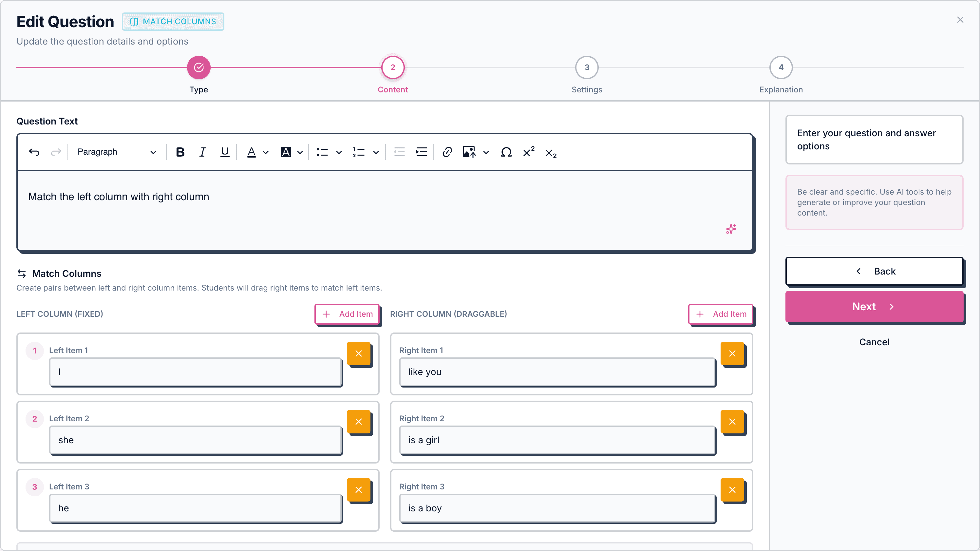Expand the numbered list options arrow

point(376,152)
